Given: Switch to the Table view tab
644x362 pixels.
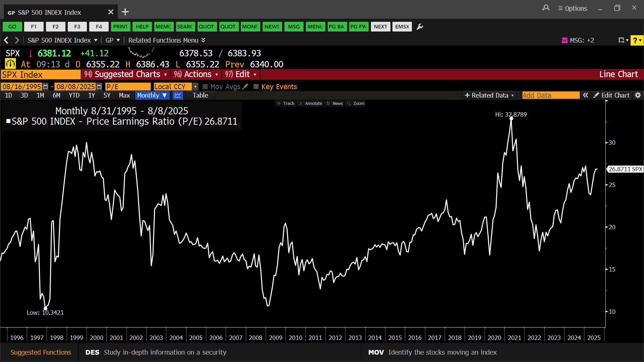Looking at the screenshot, I should tap(200, 95).
